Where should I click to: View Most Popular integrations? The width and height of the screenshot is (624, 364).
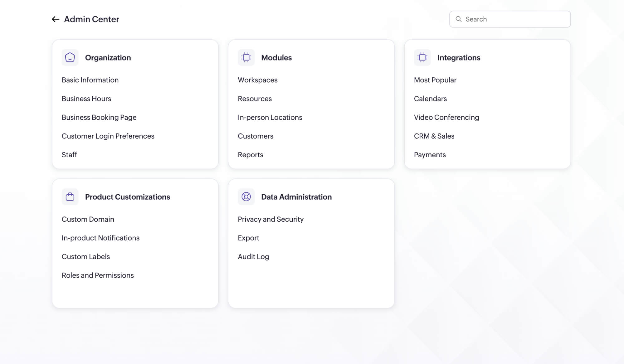click(435, 80)
